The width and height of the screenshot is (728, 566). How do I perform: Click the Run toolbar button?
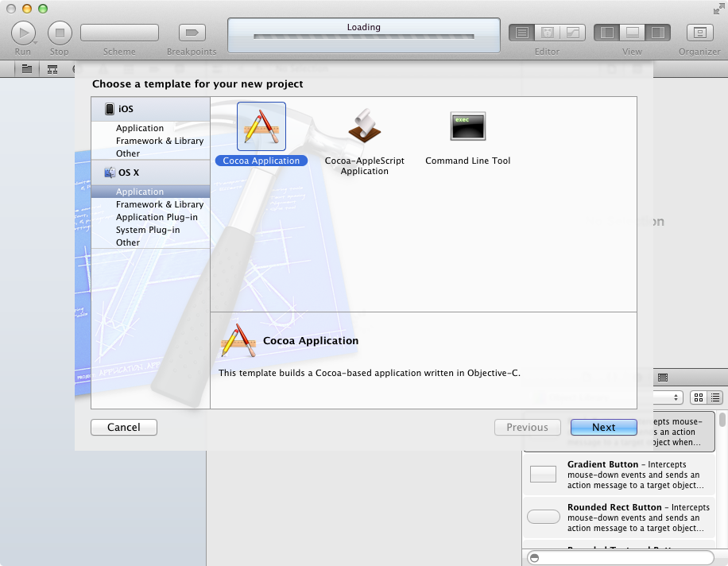(x=23, y=33)
